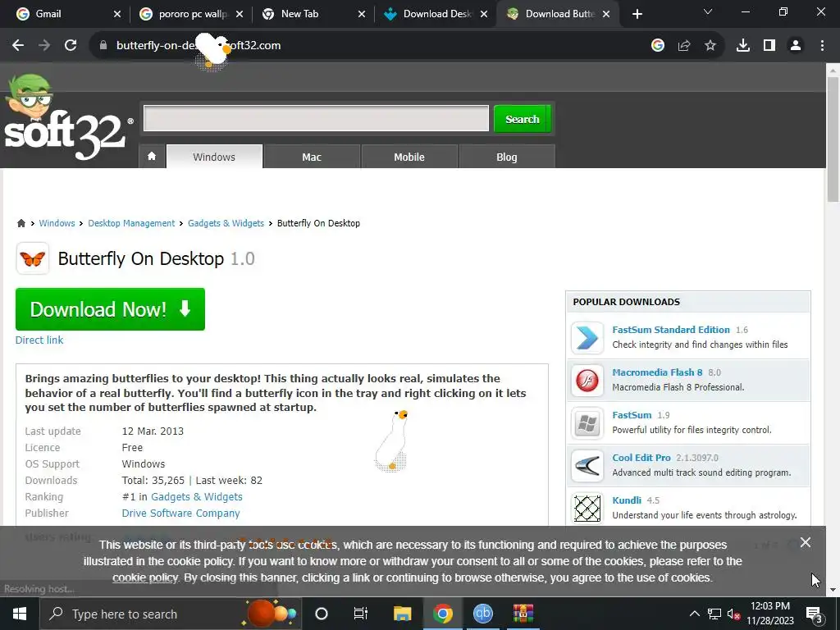The image size is (840, 630).
Task: Click the padlock site info icon
Action: (x=103, y=46)
